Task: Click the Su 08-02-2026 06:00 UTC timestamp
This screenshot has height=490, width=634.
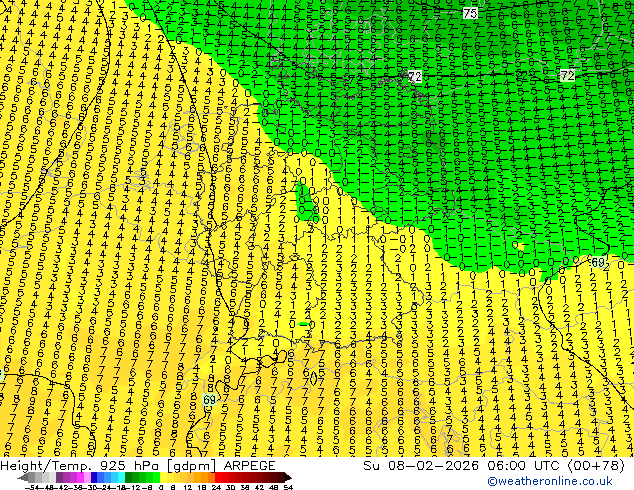Action: [x=494, y=466]
